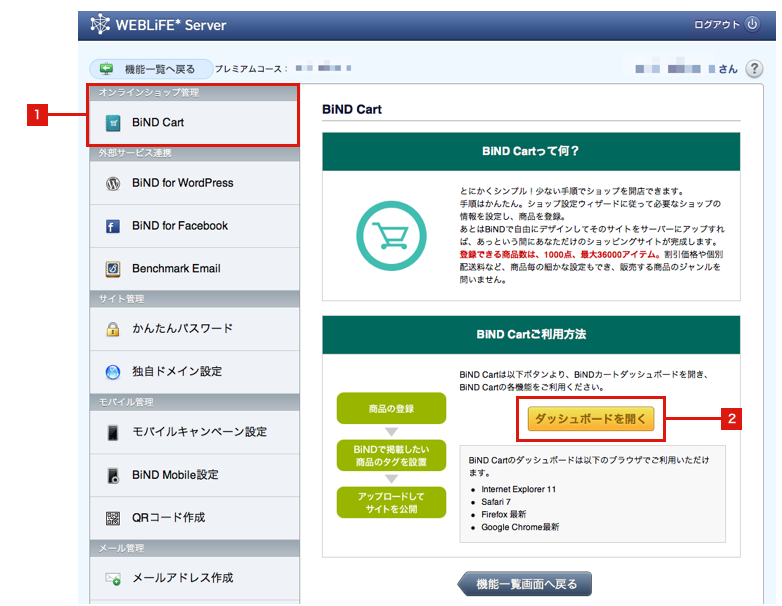Click the 外部サービス連携 section header

195,153
